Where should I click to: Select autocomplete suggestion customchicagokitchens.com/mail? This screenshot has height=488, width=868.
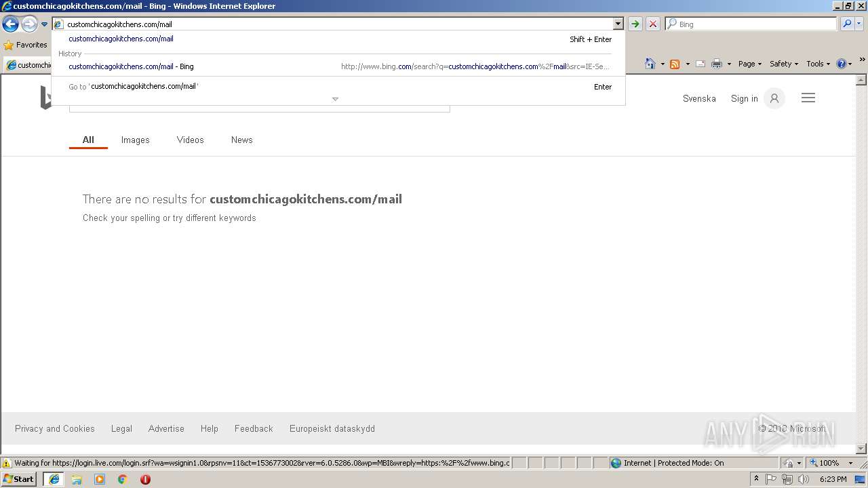coord(338,39)
